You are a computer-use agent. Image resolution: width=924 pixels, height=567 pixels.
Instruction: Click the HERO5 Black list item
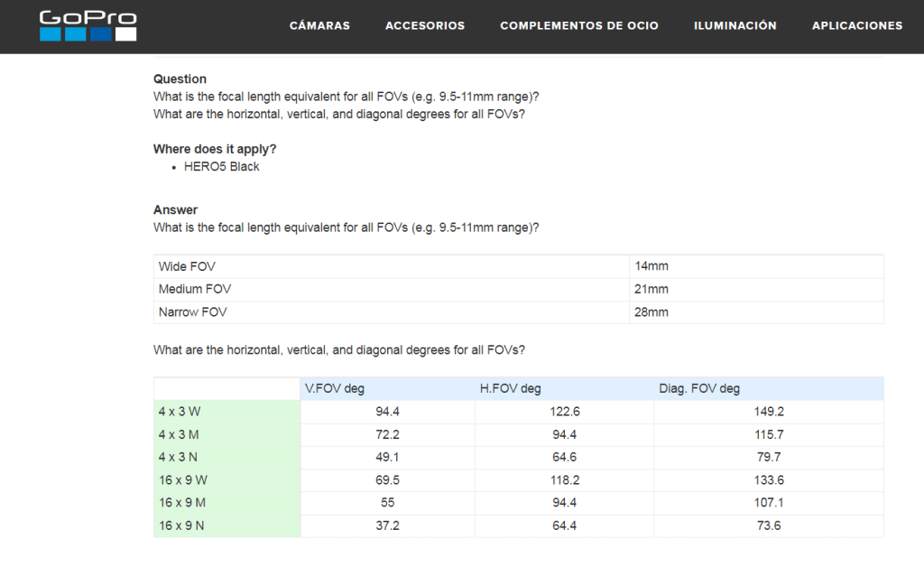pyautogui.click(x=221, y=166)
